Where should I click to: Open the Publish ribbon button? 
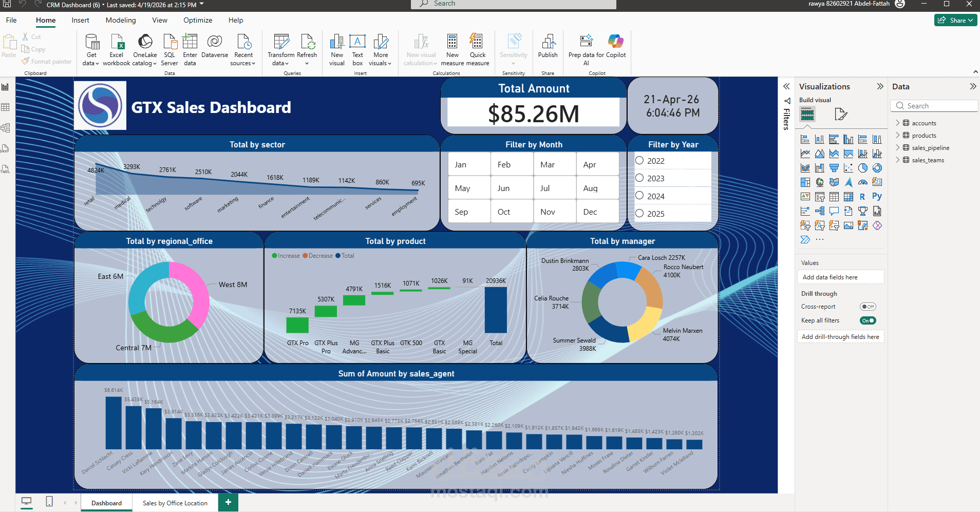click(x=548, y=46)
